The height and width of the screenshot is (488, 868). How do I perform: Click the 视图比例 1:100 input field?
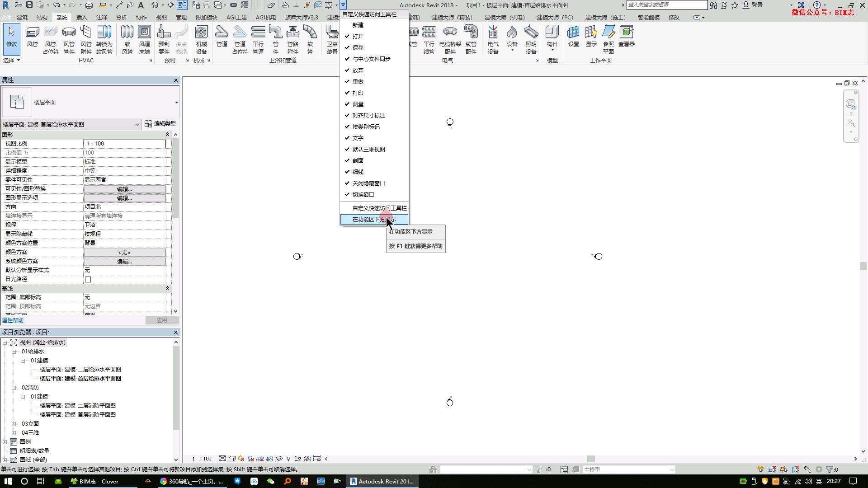tap(125, 144)
